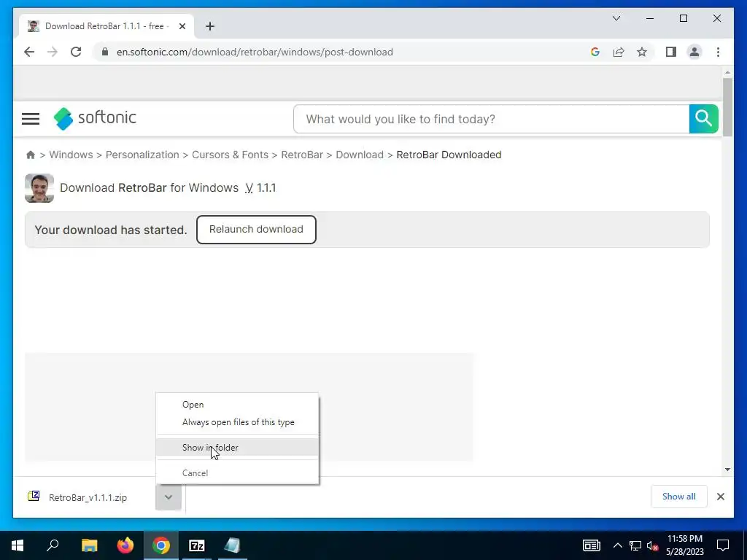
Task: Open 7-Zip from the taskbar
Action: pyautogui.click(x=197, y=545)
